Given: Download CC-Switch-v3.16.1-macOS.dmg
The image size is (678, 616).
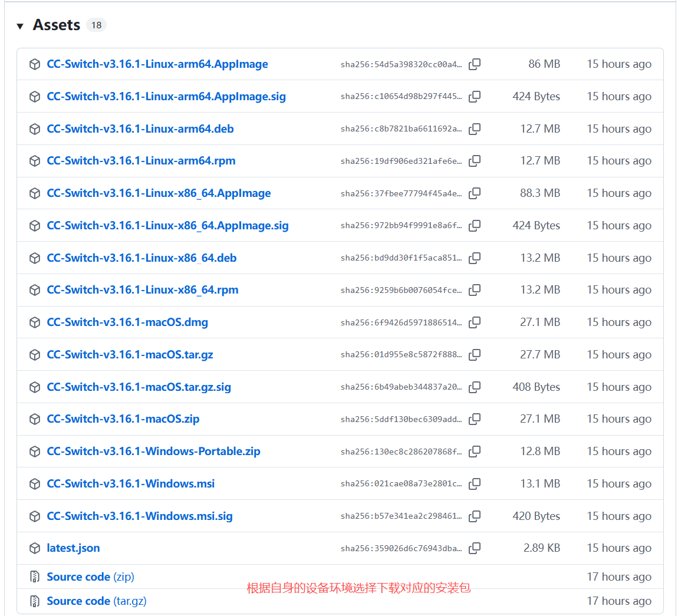Looking at the screenshot, I should (x=127, y=322).
